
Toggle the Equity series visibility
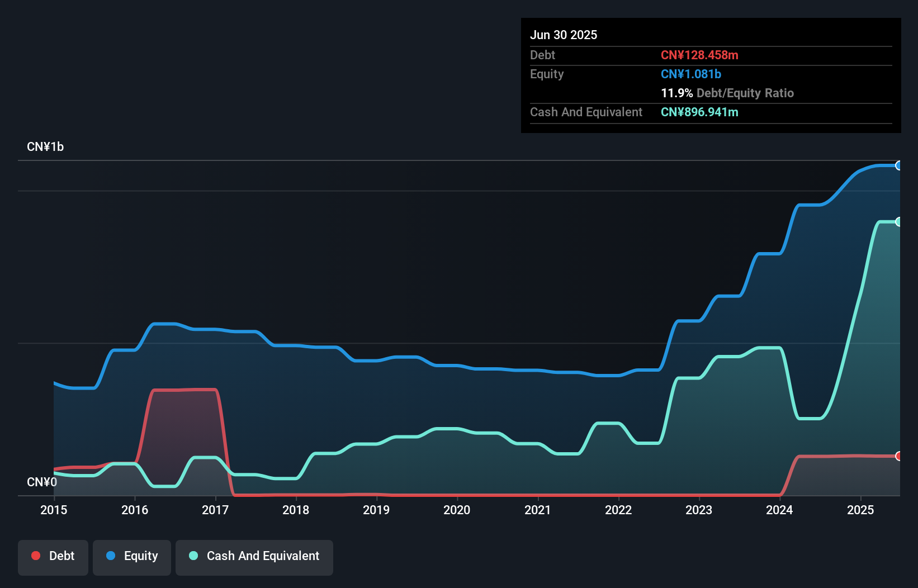(x=131, y=556)
